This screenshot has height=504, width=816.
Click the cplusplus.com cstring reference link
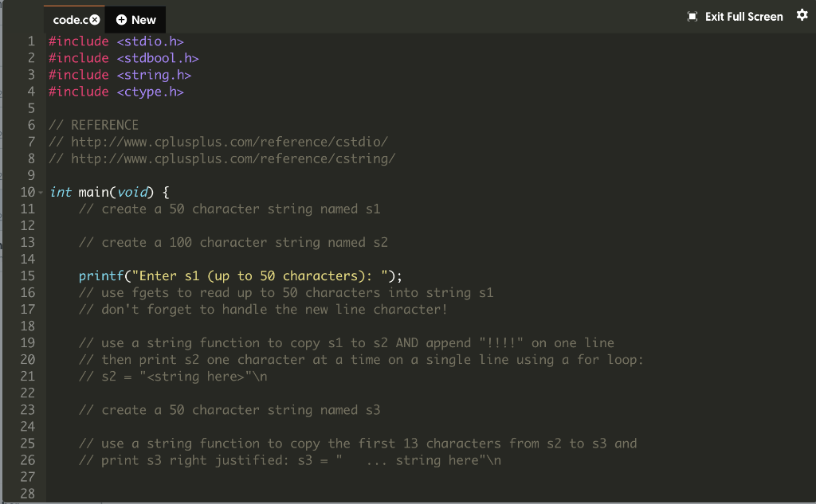tap(223, 158)
